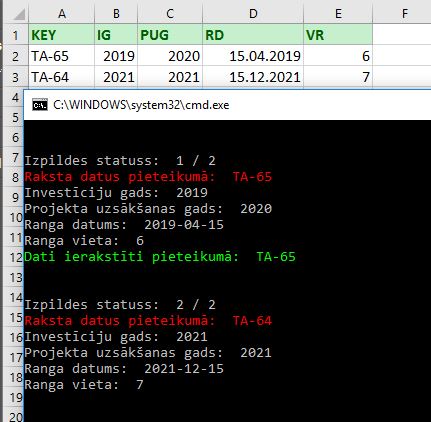Click the VR header cell
The height and width of the screenshot is (422, 431).
point(338,35)
